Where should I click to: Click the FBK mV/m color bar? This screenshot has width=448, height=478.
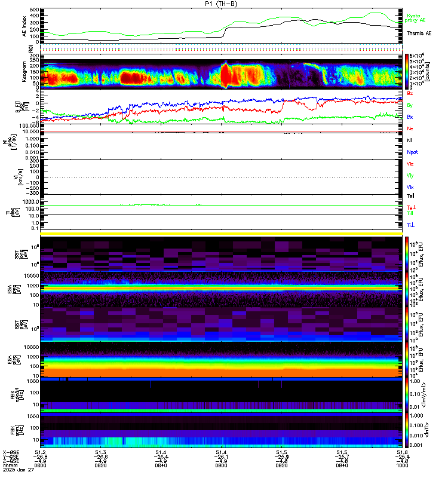point(407,395)
